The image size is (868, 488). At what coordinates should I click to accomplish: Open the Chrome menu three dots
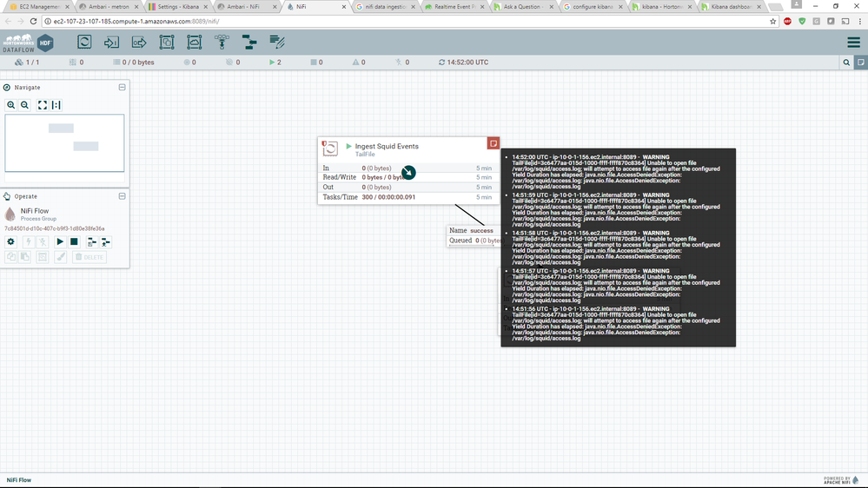pyautogui.click(x=859, y=21)
